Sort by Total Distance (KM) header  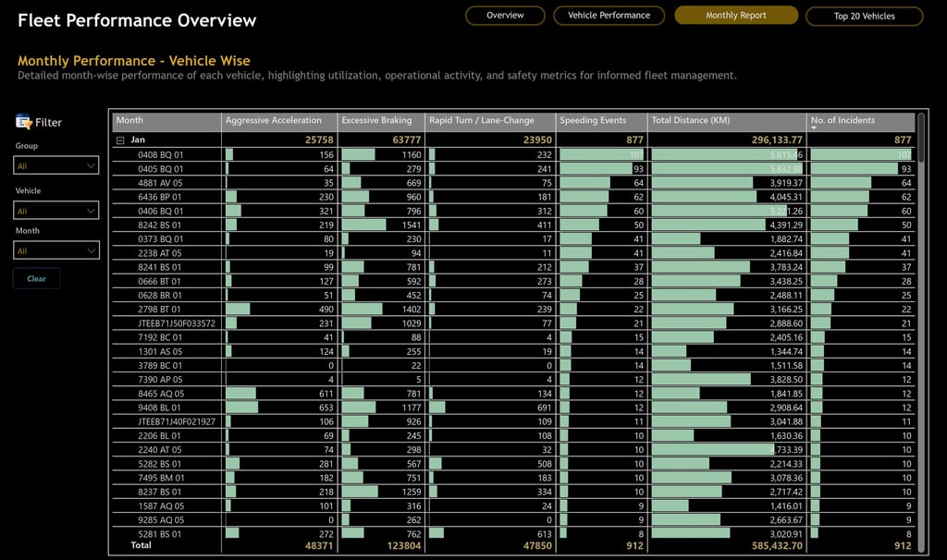click(727, 121)
